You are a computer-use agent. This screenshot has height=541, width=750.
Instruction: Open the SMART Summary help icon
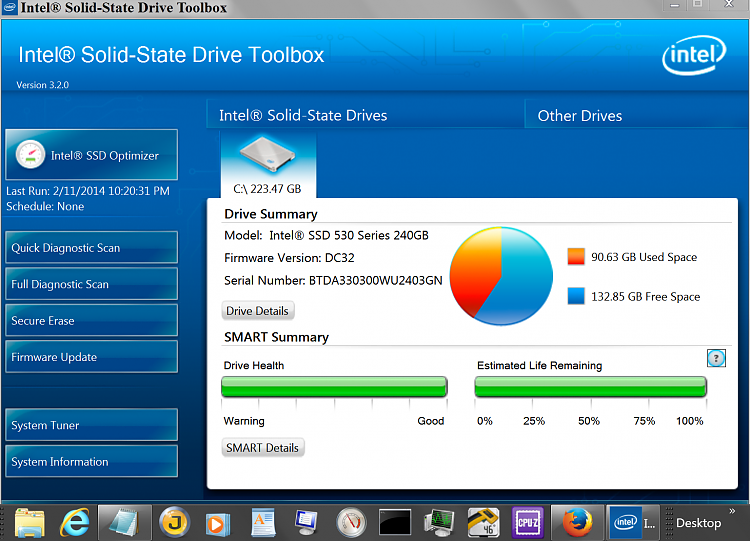[x=716, y=358]
